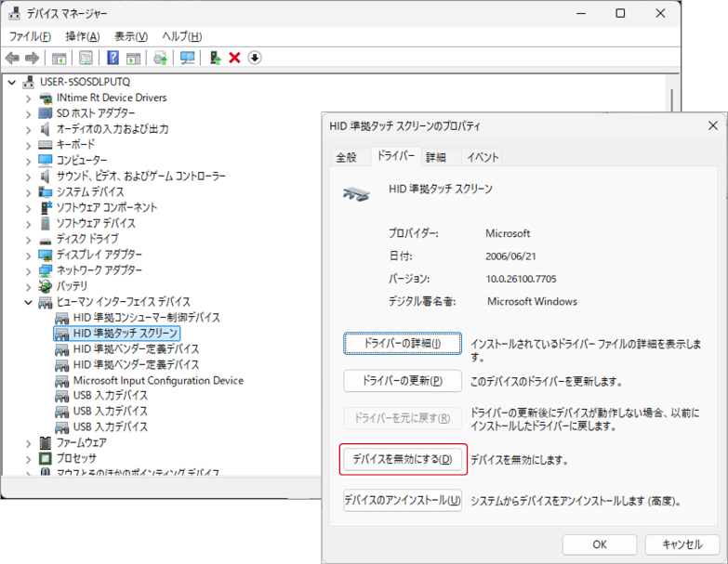This screenshot has width=728, height=564.
Task: Click the blue Help question mark icon
Action: click(113, 58)
